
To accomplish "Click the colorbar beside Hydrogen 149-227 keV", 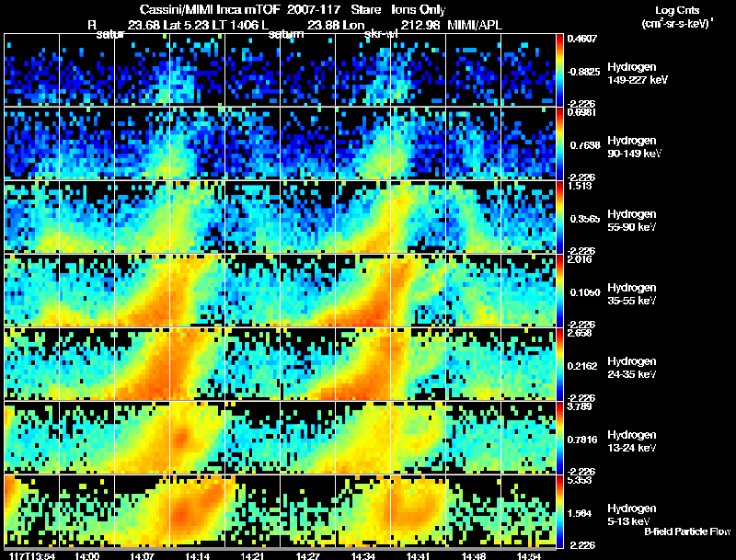I will click(x=559, y=70).
